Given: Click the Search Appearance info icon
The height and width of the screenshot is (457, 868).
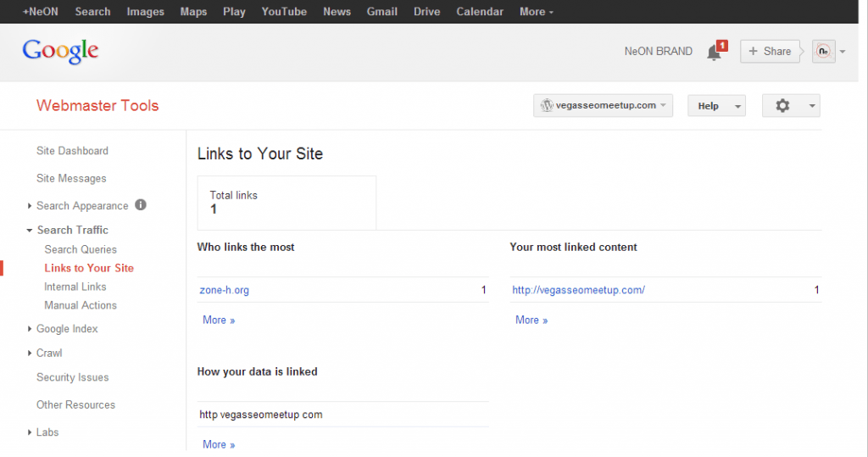Looking at the screenshot, I should 141,205.
